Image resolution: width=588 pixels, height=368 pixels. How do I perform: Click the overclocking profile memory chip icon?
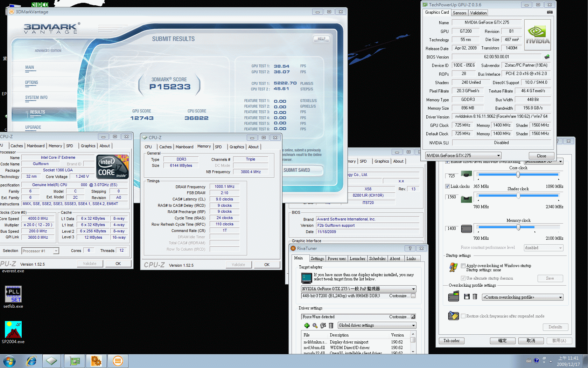[453, 297]
